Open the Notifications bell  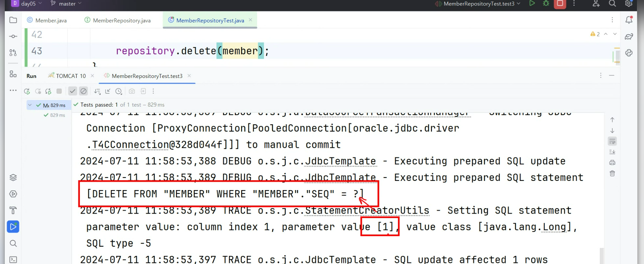[629, 20]
